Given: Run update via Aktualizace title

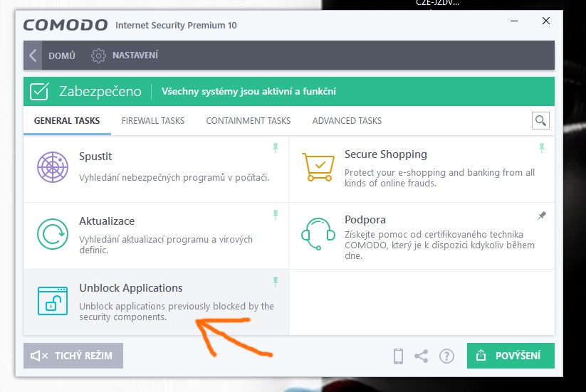Looking at the screenshot, I should point(107,221).
